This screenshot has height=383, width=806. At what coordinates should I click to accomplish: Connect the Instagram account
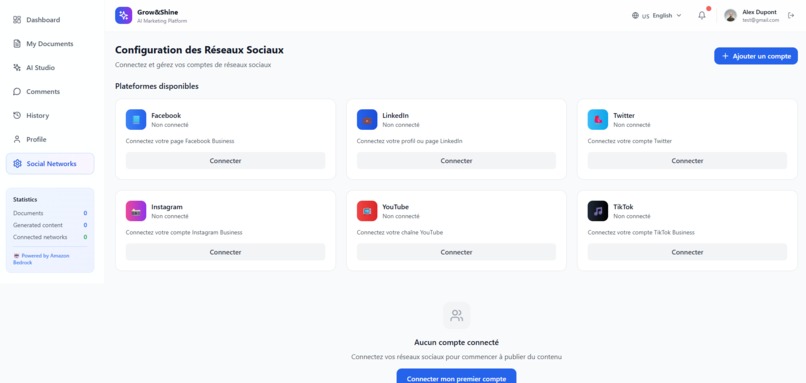[225, 252]
